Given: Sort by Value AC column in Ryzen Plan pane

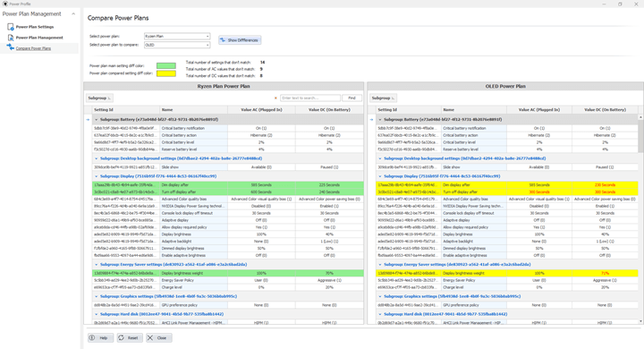Looking at the screenshot, I should click(261, 110).
